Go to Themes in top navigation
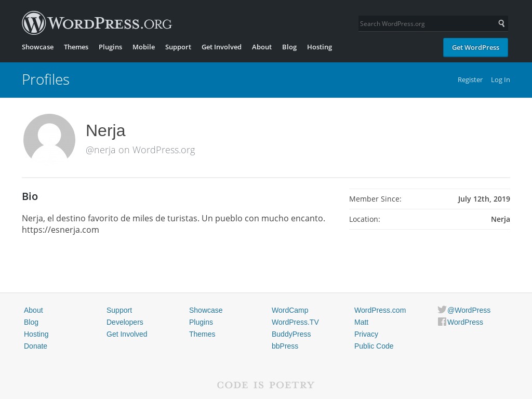 point(76,47)
